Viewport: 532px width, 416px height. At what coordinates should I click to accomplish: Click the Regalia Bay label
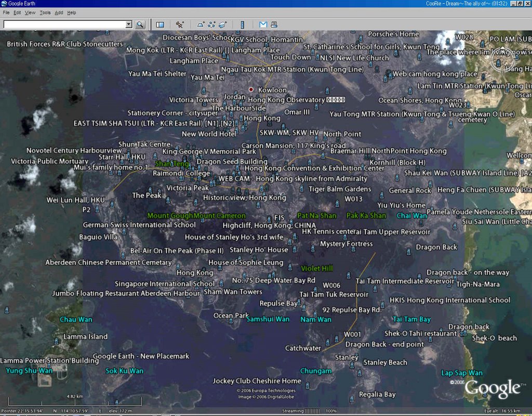pos(377,394)
